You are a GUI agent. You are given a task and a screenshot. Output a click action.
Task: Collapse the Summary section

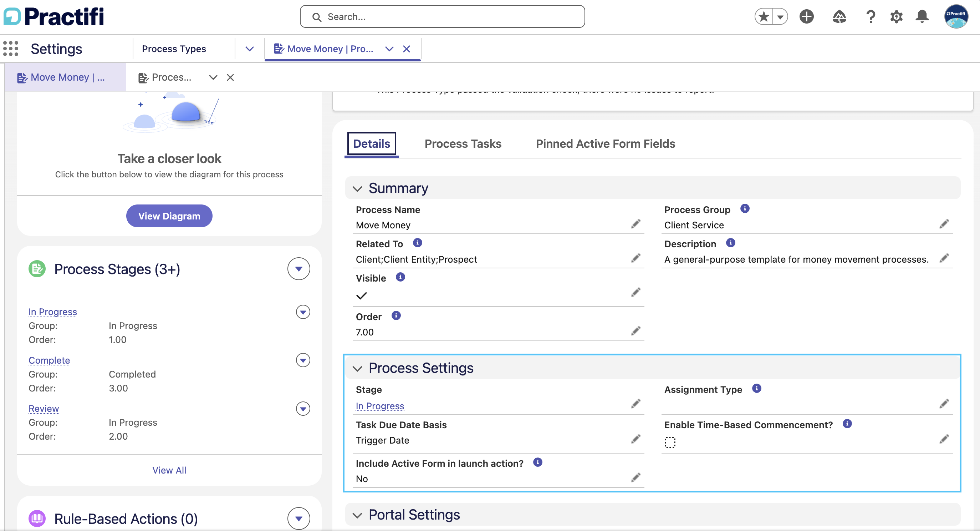click(x=357, y=188)
